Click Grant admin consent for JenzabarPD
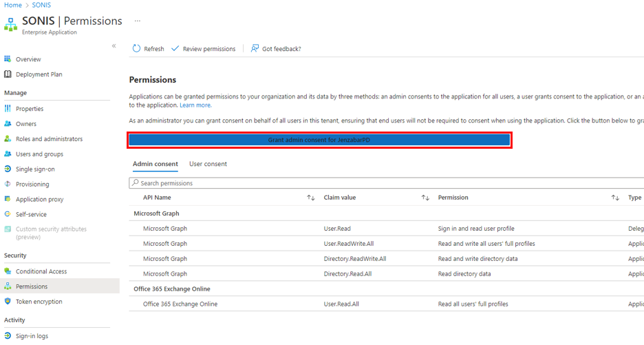 [x=319, y=140]
